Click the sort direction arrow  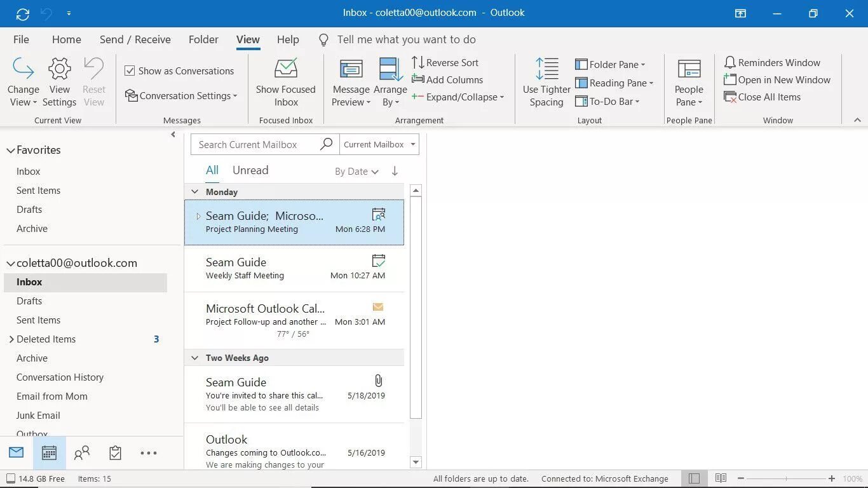click(x=395, y=171)
